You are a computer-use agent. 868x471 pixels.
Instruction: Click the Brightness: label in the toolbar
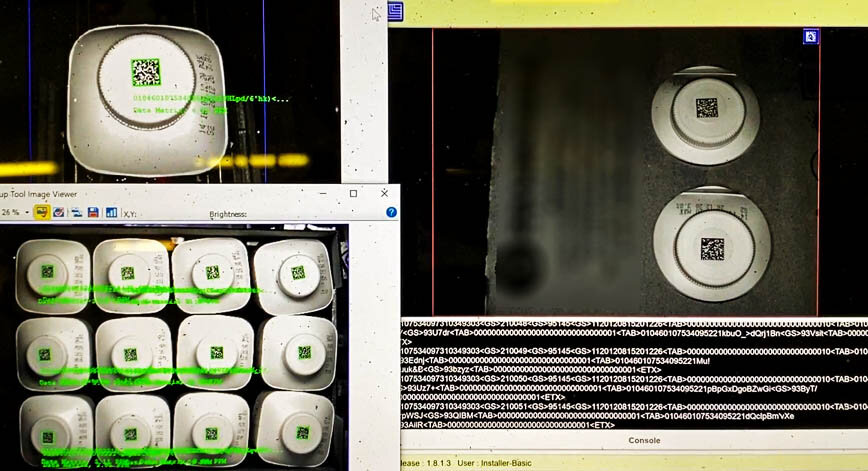[x=228, y=214]
